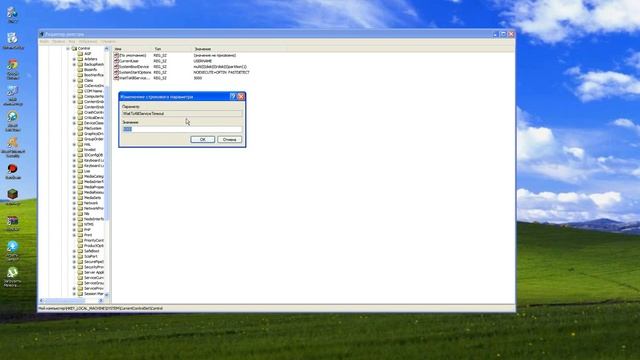The height and width of the screenshot is (360, 640).
Task: Select the grass-block cube desktop icon
Action: tap(13, 194)
